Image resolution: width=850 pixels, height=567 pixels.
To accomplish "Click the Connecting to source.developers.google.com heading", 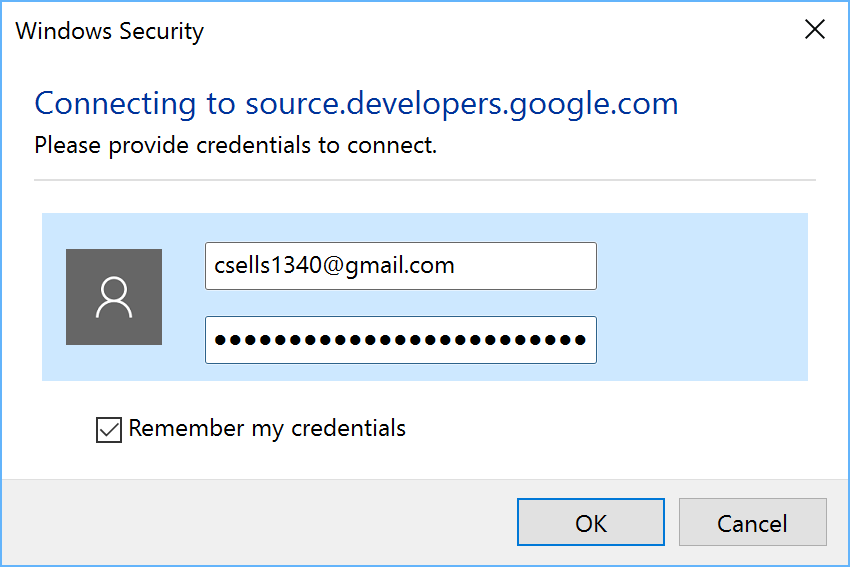I will [x=356, y=103].
